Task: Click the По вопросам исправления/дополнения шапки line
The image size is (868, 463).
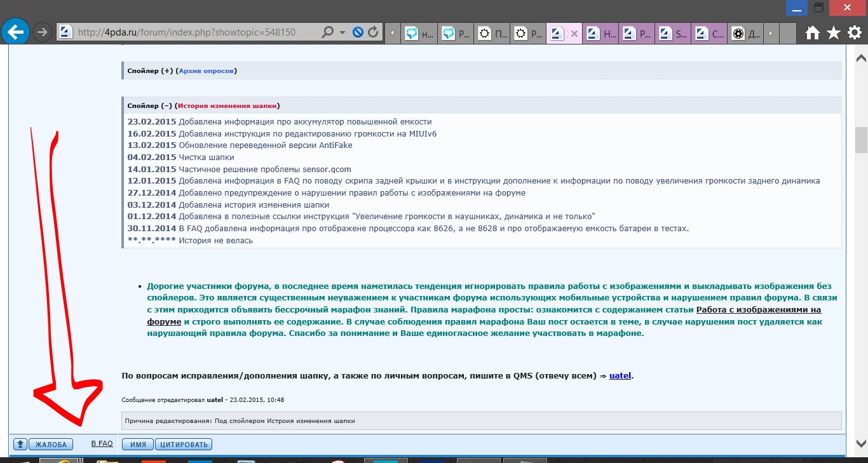Action: tap(377, 375)
